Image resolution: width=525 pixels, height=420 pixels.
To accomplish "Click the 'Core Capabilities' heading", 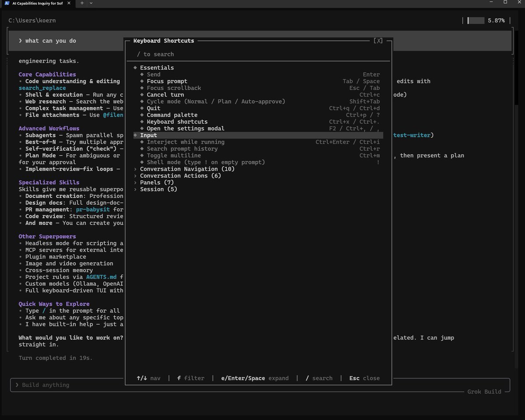I will (47, 74).
